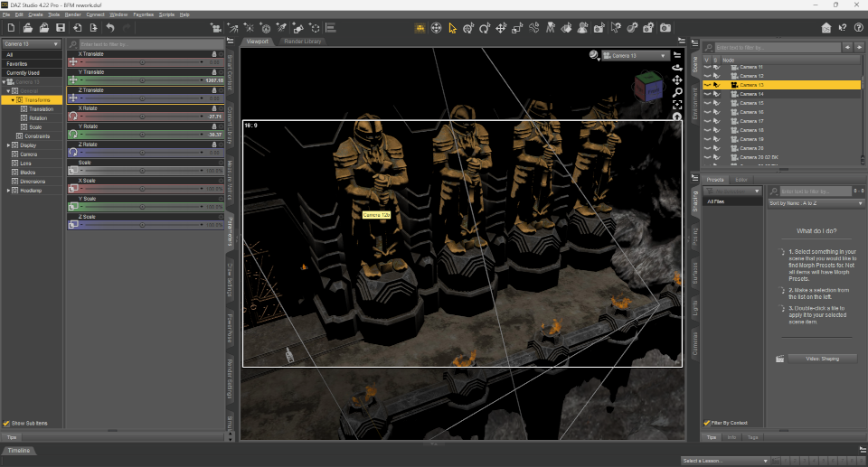Click the Scene pane filter text field
Image resolution: width=868 pixels, height=467 pixels.
[x=778, y=48]
